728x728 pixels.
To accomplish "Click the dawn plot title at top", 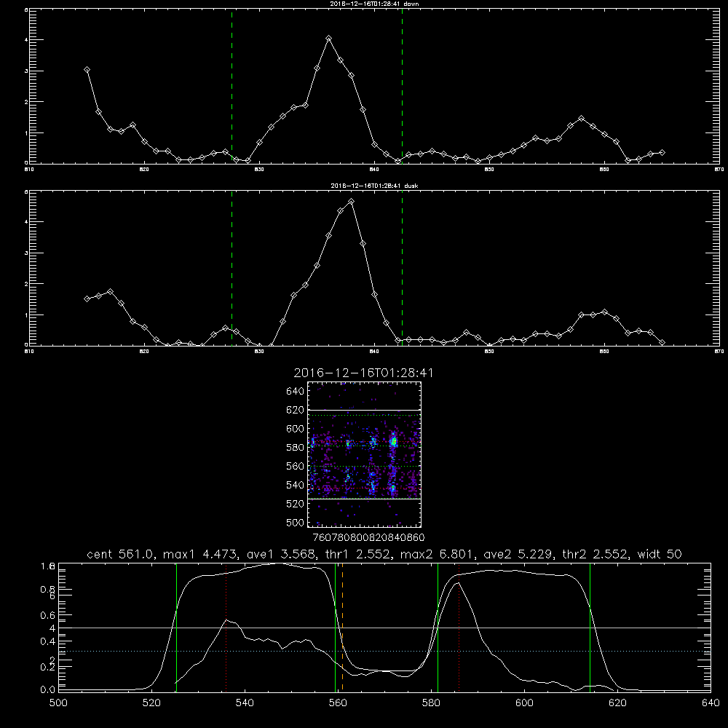I will point(374,4).
